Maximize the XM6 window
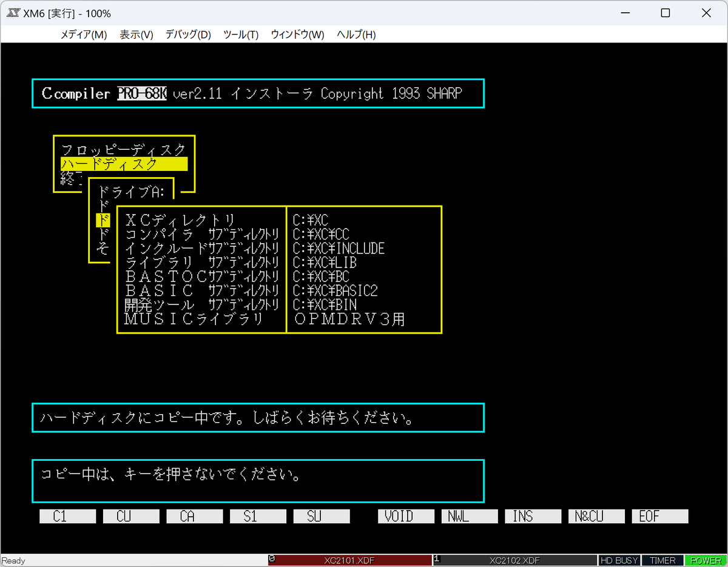The height and width of the screenshot is (567, 728). click(666, 13)
